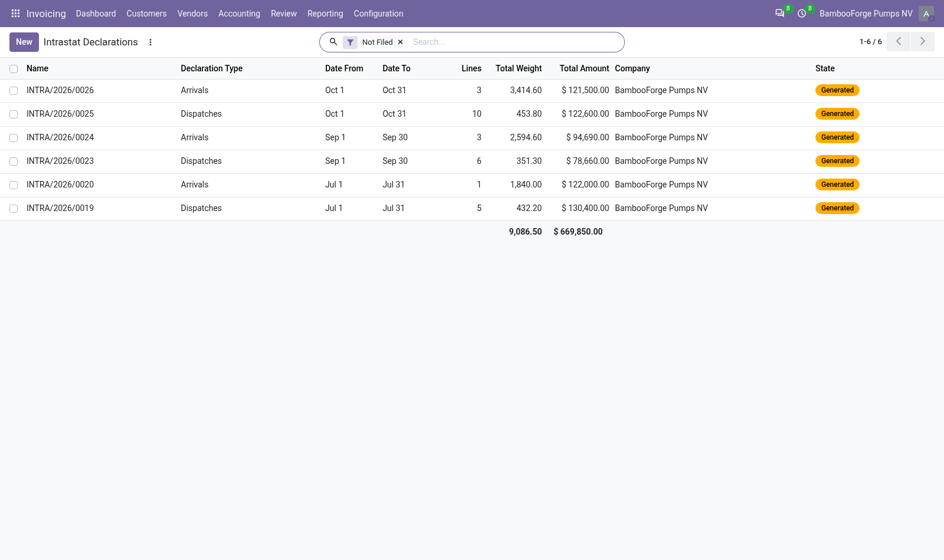Viewport: 944px width, 560px height.
Task: Tick checkbox for INTRA/2026/0026
Action: tap(14, 91)
